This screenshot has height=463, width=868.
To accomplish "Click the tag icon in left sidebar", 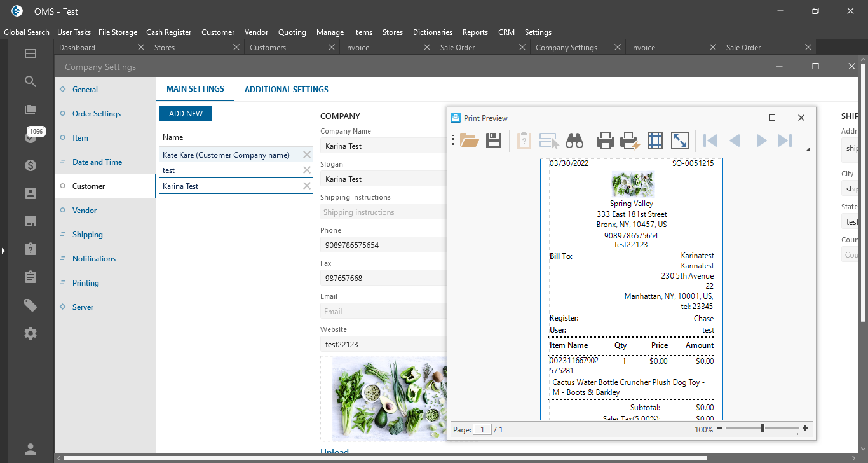I will [31, 305].
